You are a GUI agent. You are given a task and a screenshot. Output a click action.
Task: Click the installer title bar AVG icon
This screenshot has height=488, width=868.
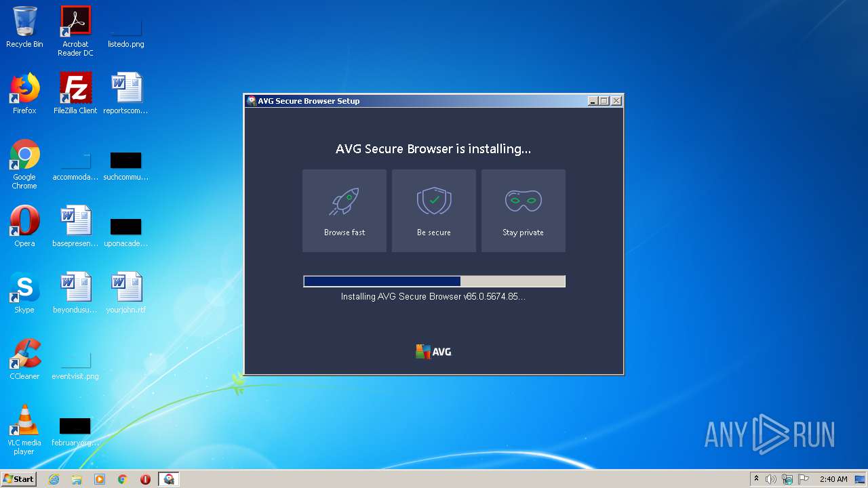tap(252, 101)
